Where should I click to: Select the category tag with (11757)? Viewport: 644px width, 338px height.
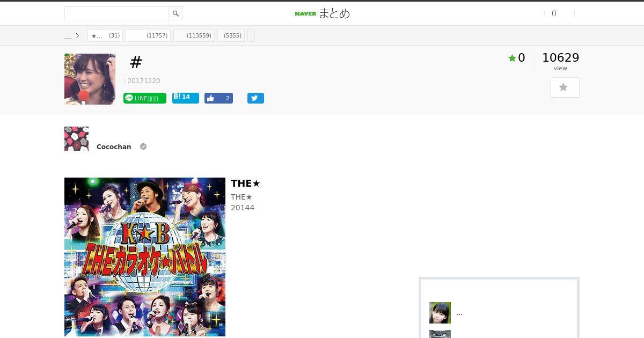pos(148,36)
